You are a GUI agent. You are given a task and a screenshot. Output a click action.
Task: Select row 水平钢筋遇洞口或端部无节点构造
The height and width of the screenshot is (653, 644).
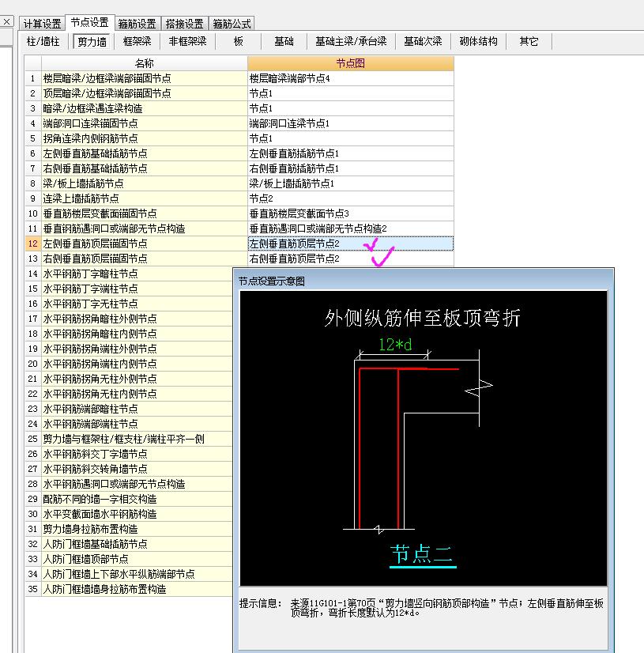coord(137,484)
